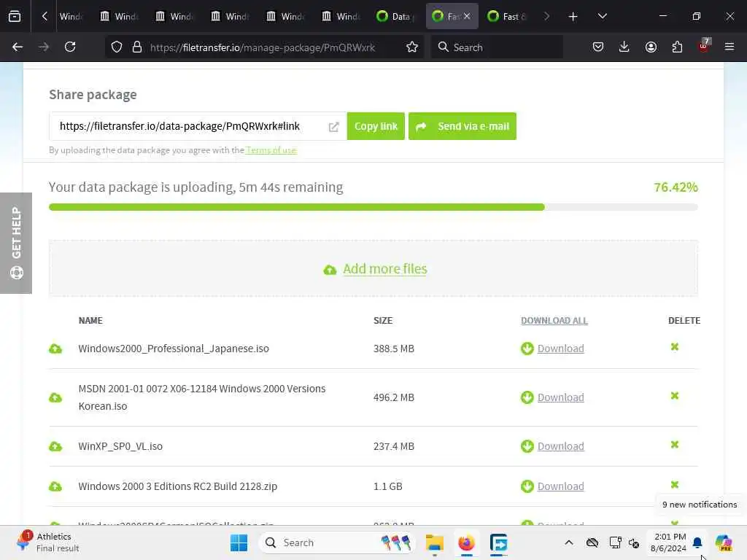Switch to second Wind tab
The image size is (747, 560).
click(120, 16)
